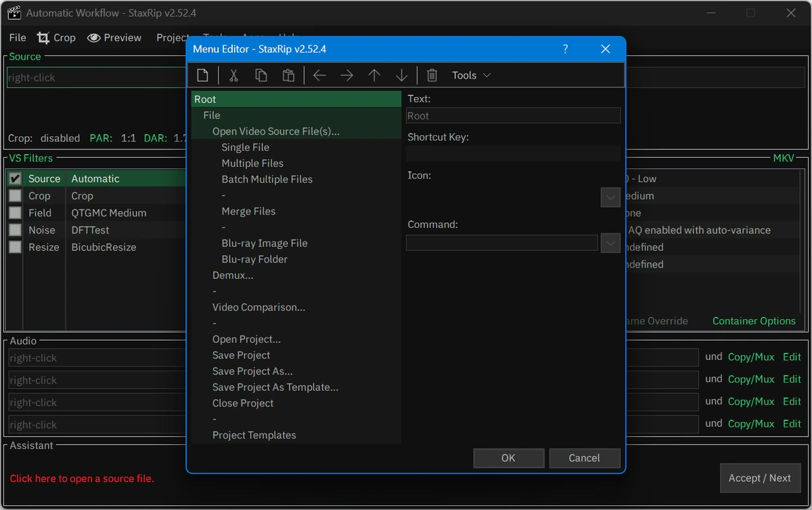This screenshot has width=812, height=510.
Task: Enable the Noise filter checkbox
Action: (16, 230)
